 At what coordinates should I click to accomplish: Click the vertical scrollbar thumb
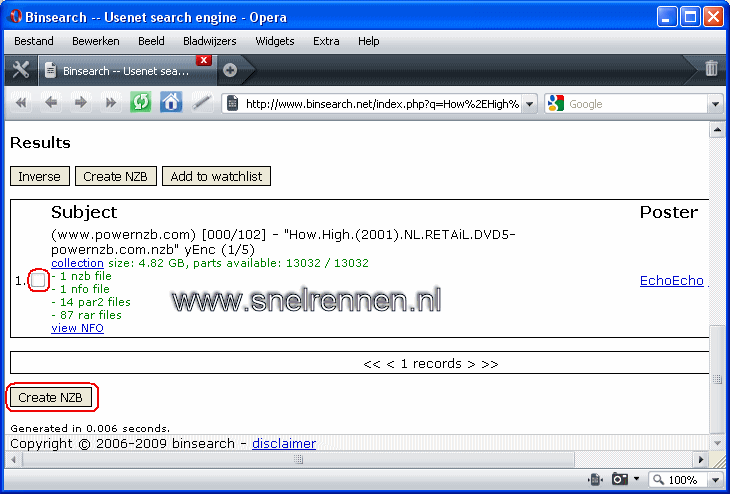(716, 379)
